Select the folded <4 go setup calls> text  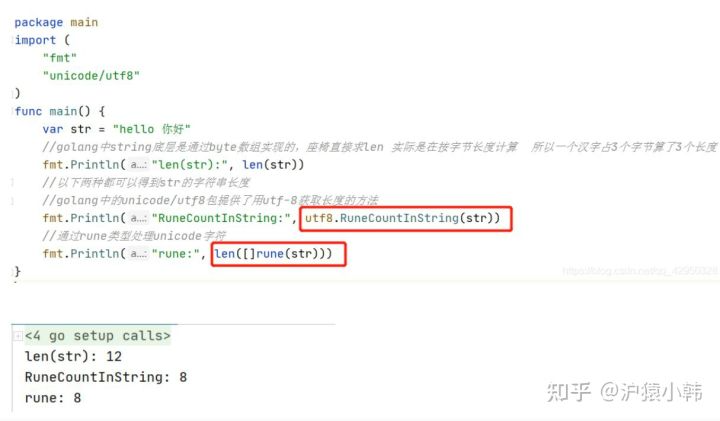(x=97, y=336)
